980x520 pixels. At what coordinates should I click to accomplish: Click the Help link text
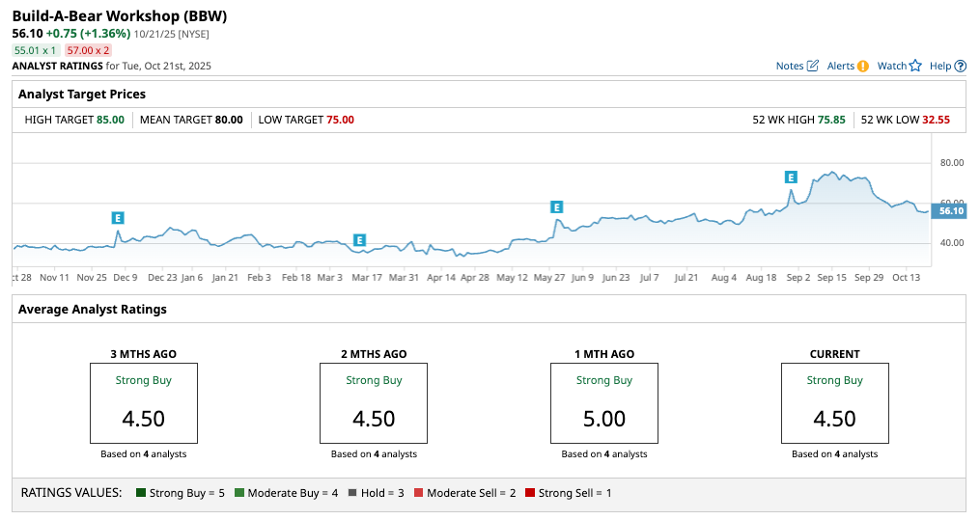click(939, 66)
